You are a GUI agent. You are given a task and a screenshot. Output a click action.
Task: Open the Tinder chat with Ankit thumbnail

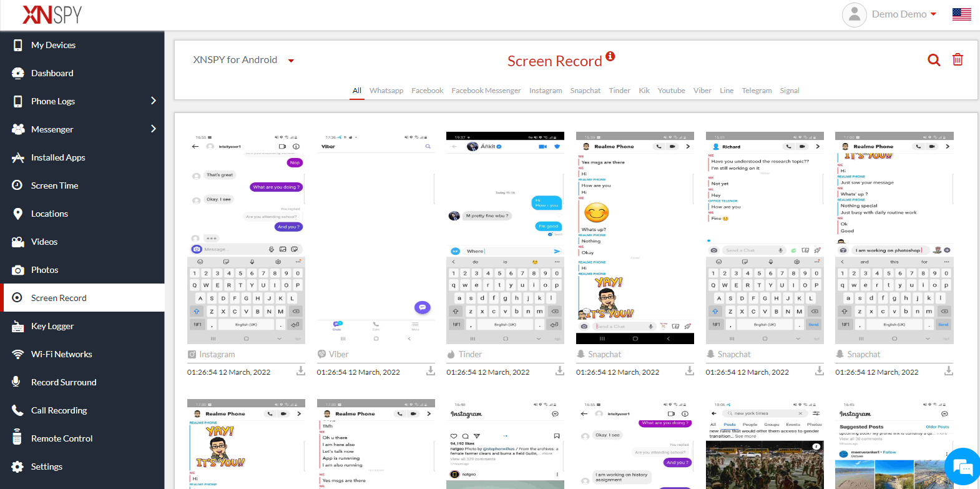pos(506,238)
